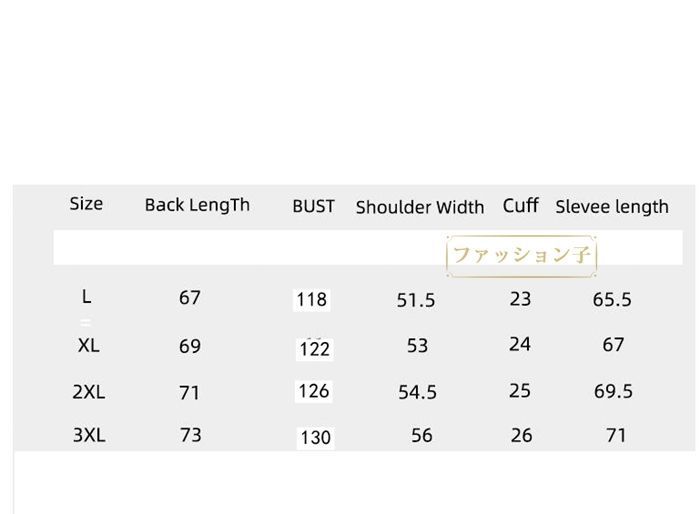The height and width of the screenshot is (514, 700).
Task: Click bust value 126
Action: (314, 391)
